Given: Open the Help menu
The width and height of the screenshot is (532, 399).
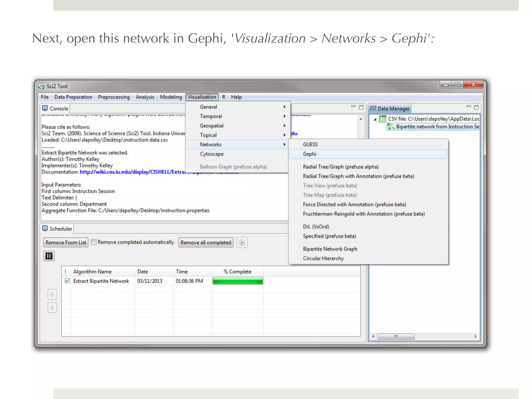Looking at the screenshot, I should (236, 97).
